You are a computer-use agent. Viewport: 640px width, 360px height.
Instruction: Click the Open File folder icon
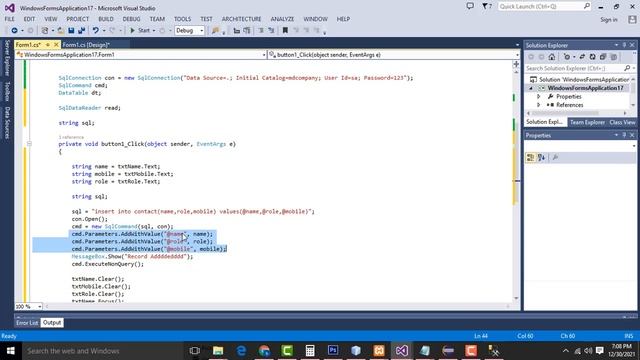tap(60, 31)
